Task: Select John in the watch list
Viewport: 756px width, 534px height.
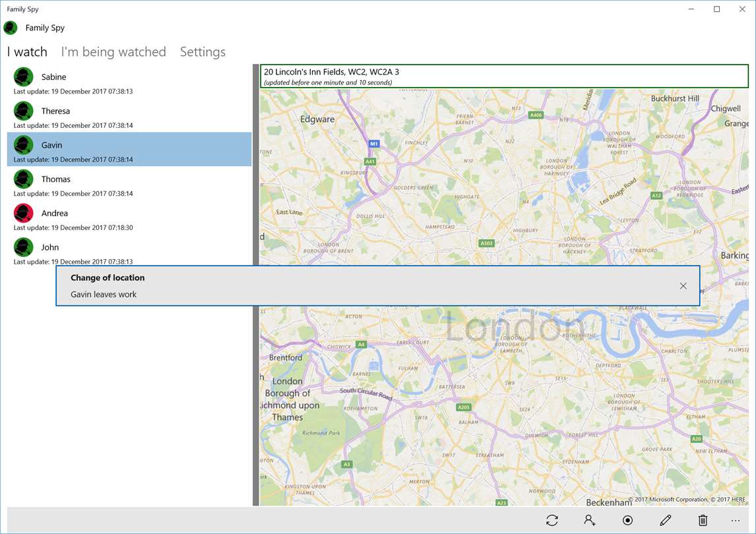Action: tap(129, 251)
